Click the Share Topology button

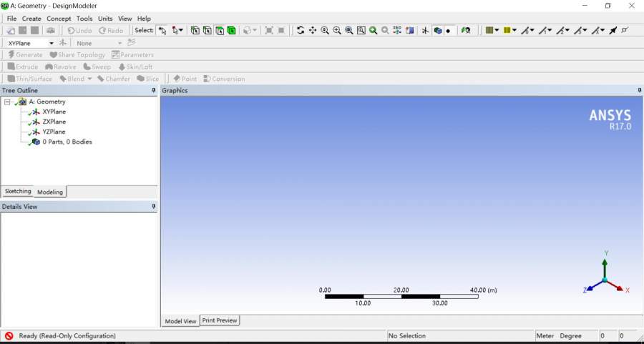tap(77, 54)
